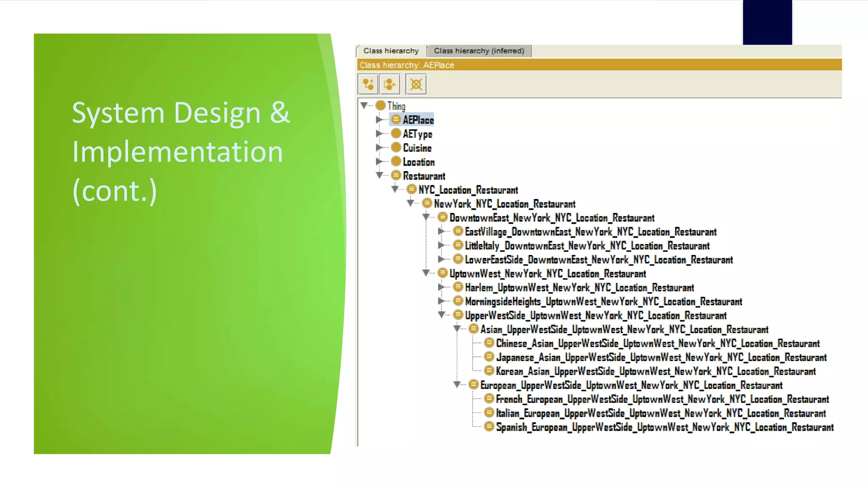
Task: Select the Cuisine class label
Action: pos(417,148)
